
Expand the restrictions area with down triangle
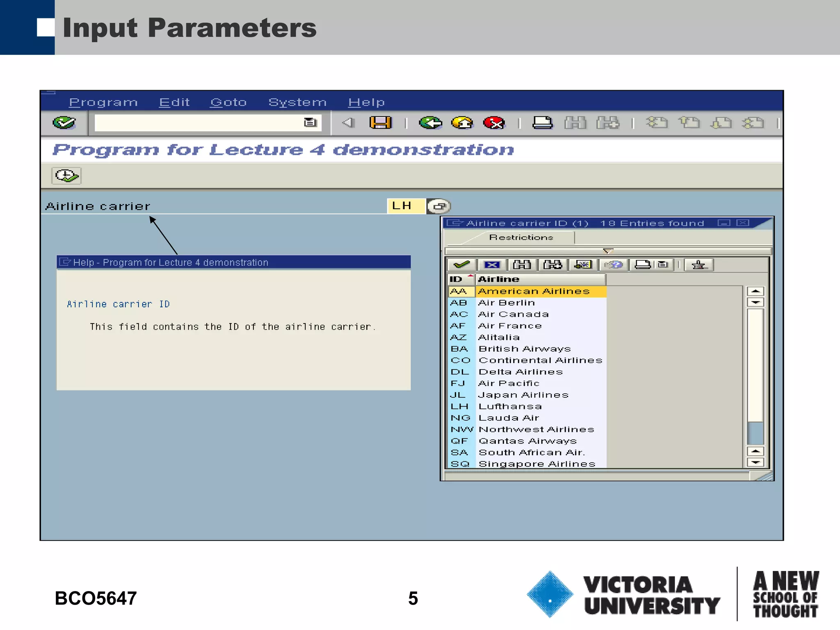coord(608,251)
